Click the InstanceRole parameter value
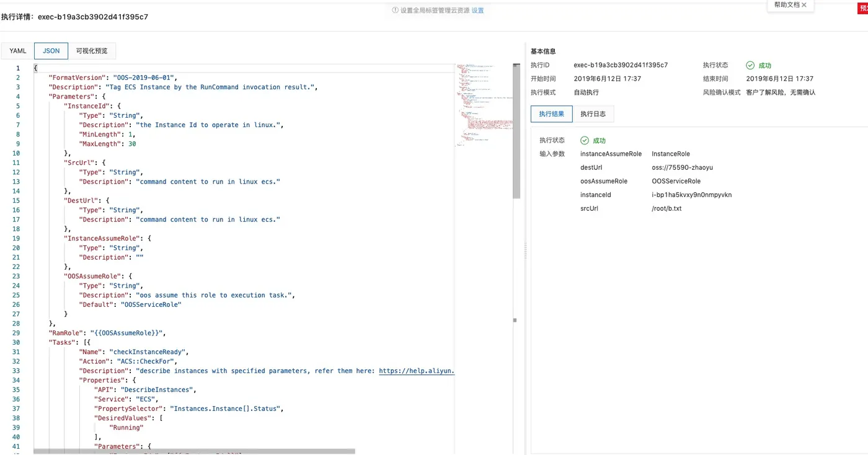The image size is (868, 455). 671,154
